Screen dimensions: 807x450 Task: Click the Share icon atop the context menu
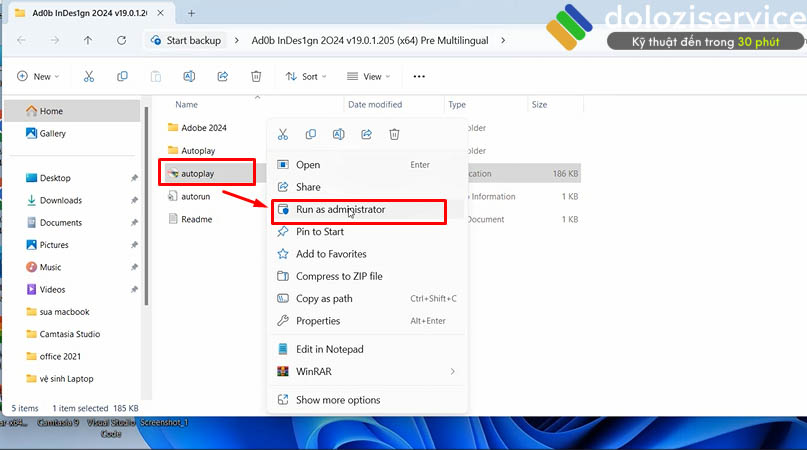pyautogui.click(x=366, y=134)
